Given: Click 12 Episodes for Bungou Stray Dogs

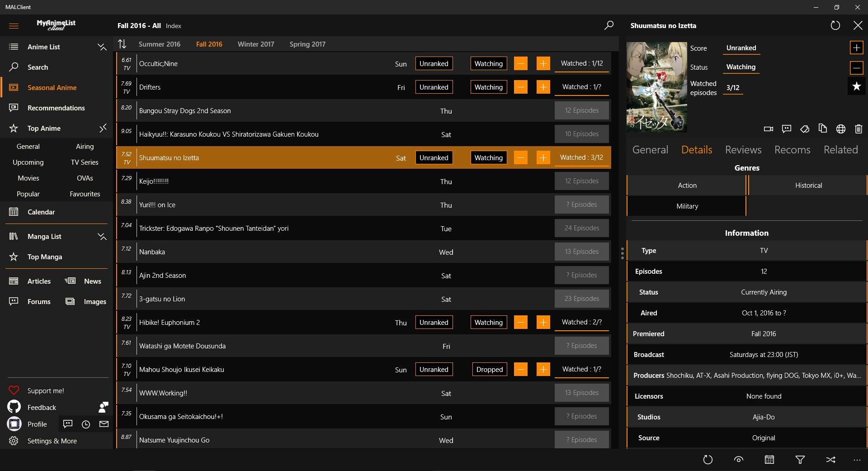Looking at the screenshot, I should pos(582,110).
